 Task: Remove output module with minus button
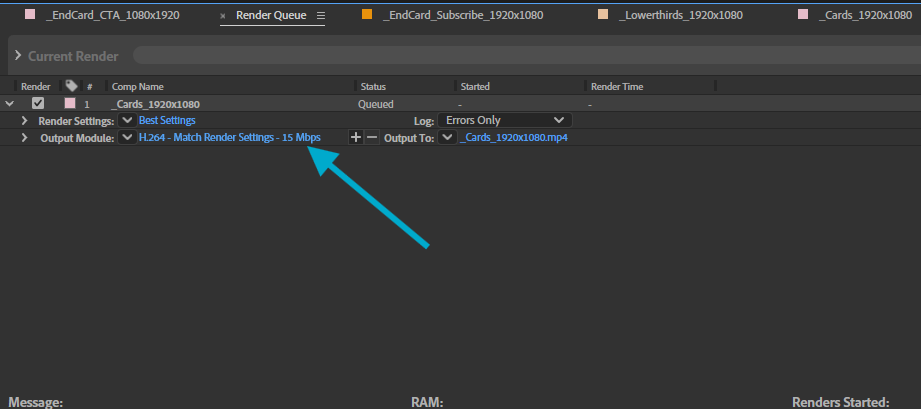[x=372, y=138]
